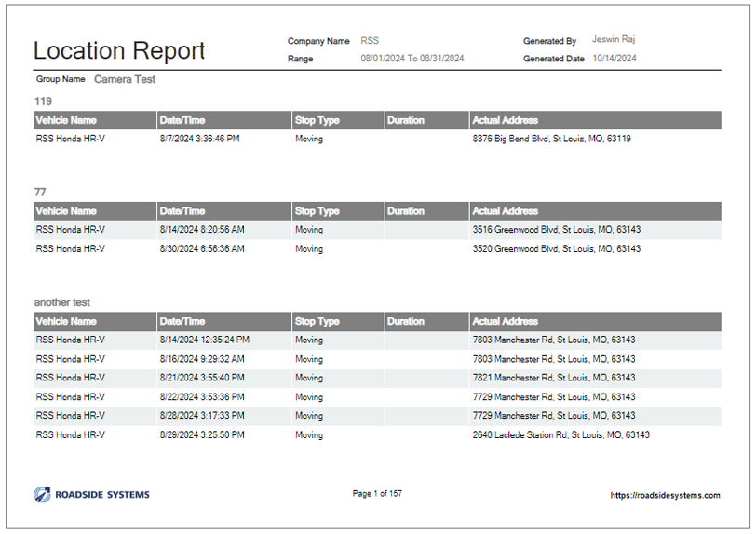Open the https://roadsidesystems.com link
Image resolution: width=756 pixels, height=534 pixels.
[x=665, y=496]
